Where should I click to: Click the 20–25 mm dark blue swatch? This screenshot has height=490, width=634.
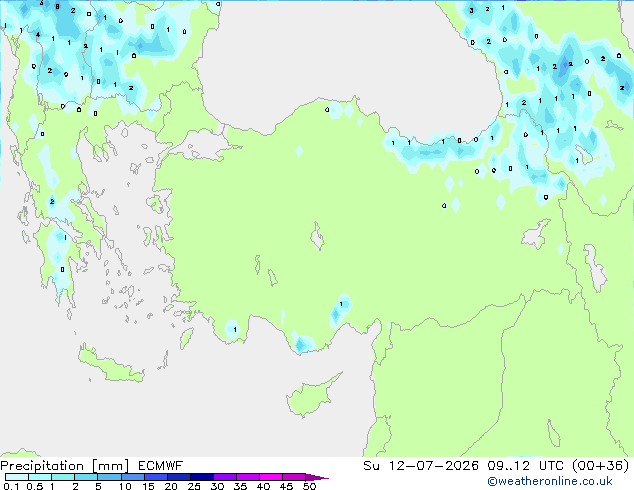click(x=179, y=477)
